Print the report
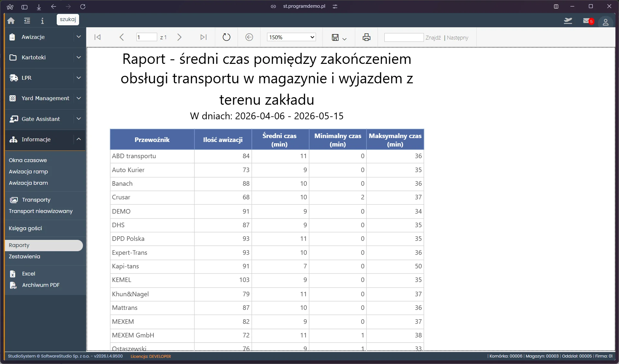The width and height of the screenshot is (619, 364). click(367, 37)
